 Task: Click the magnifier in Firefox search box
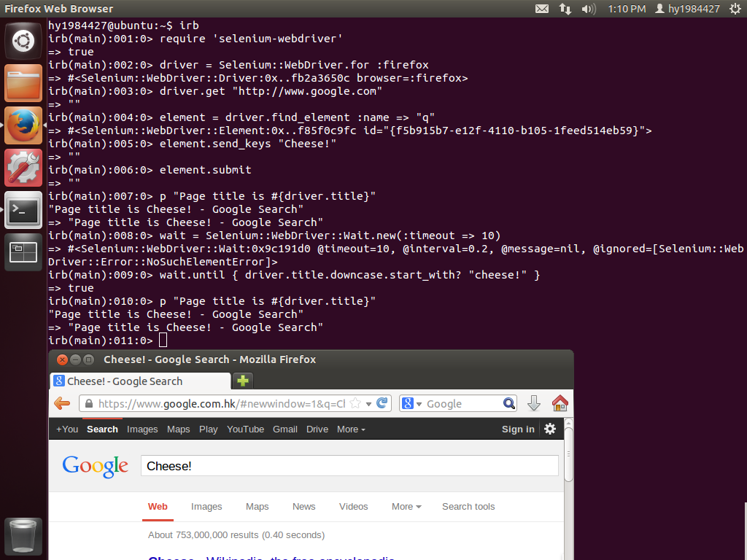(508, 404)
